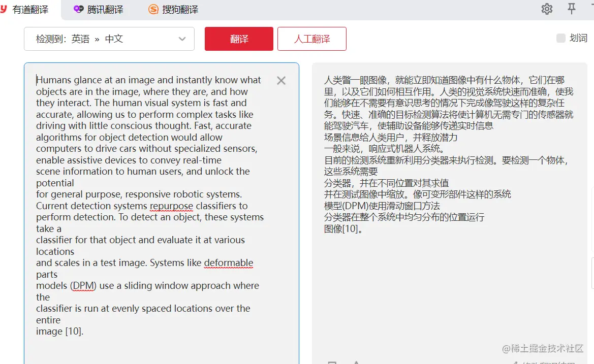Clear the English input with the X icon
Viewport: 594px width, 364px height.
[x=281, y=80]
